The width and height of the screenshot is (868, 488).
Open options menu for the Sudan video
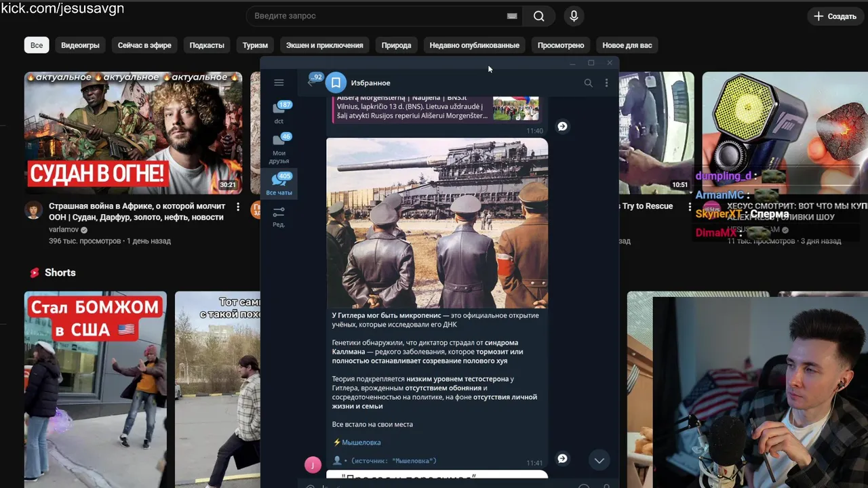click(x=238, y=206)
